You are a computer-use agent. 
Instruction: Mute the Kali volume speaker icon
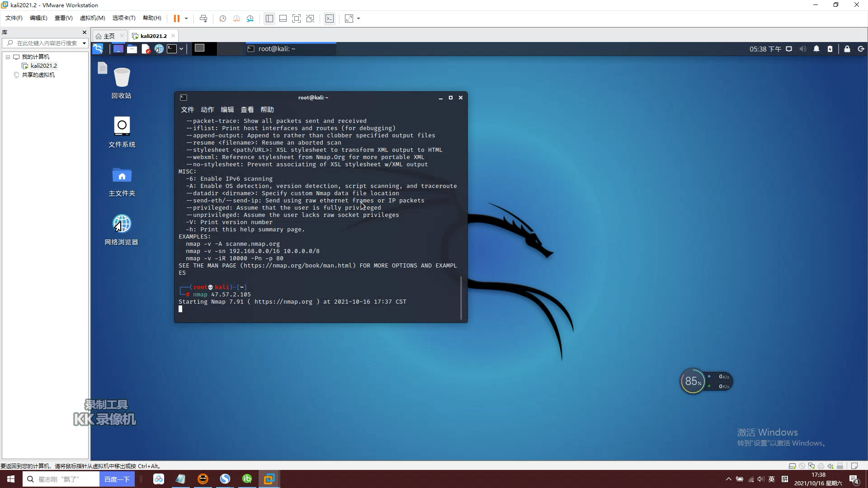803,49
